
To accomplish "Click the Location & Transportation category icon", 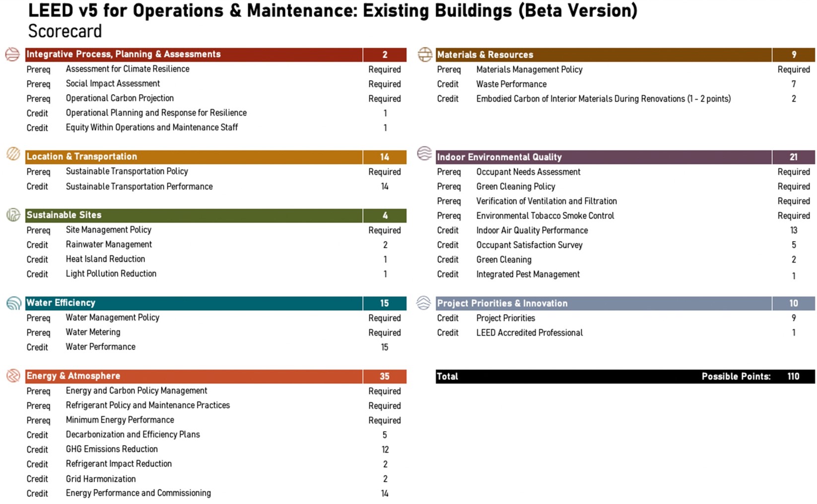I will point(13,154).
